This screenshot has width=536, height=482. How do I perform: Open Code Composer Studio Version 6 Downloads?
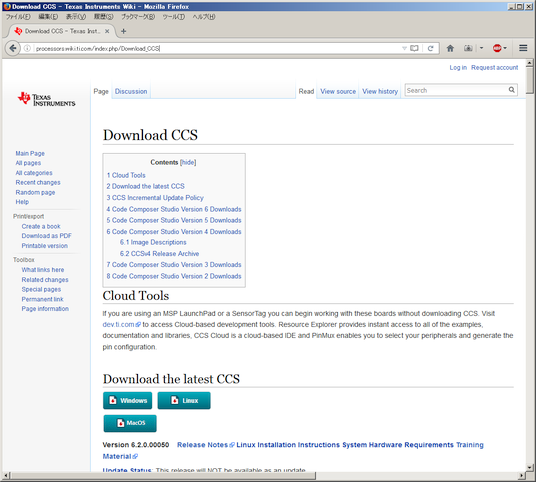(174, 209)
